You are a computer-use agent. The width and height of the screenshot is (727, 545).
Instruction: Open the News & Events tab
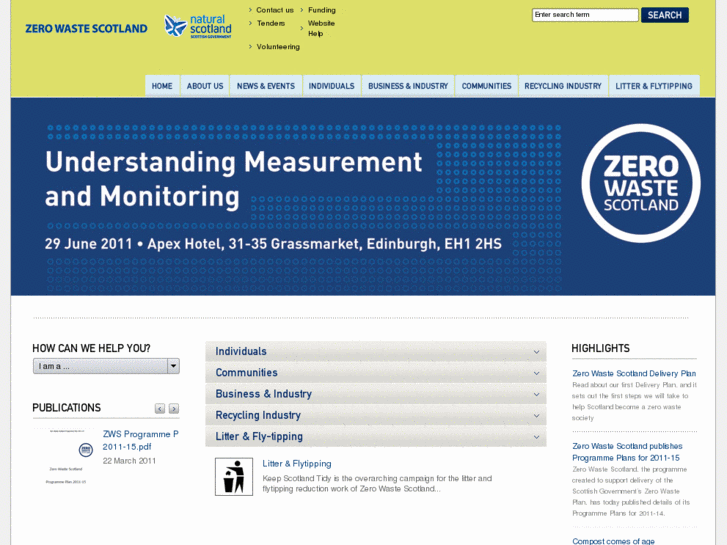tap(266, 86)
